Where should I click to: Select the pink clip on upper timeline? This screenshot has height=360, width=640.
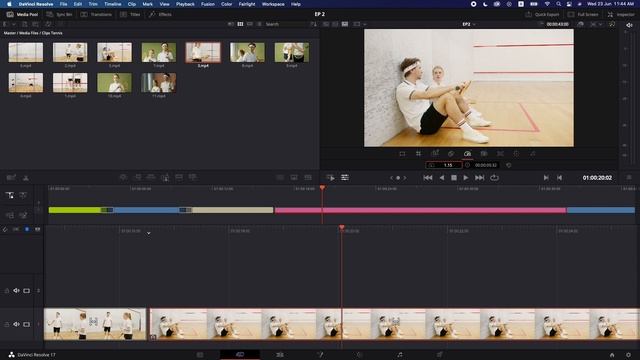(420, 210)
